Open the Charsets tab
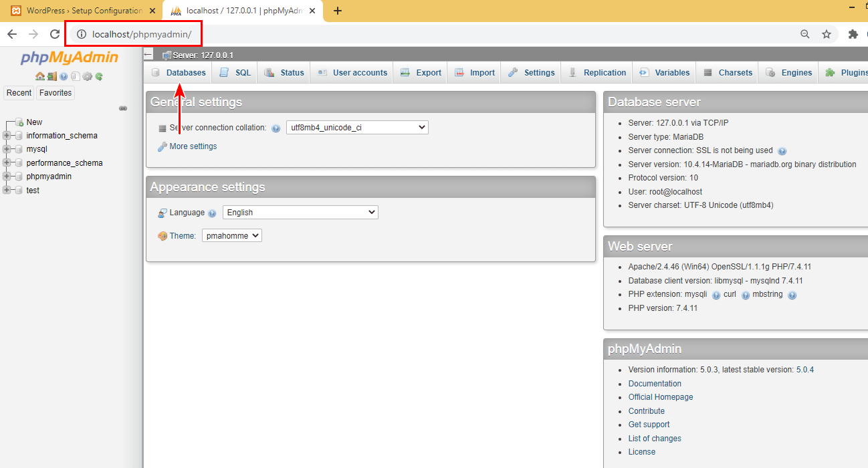This screenshot has height=468, width=868. click(728, 73)
